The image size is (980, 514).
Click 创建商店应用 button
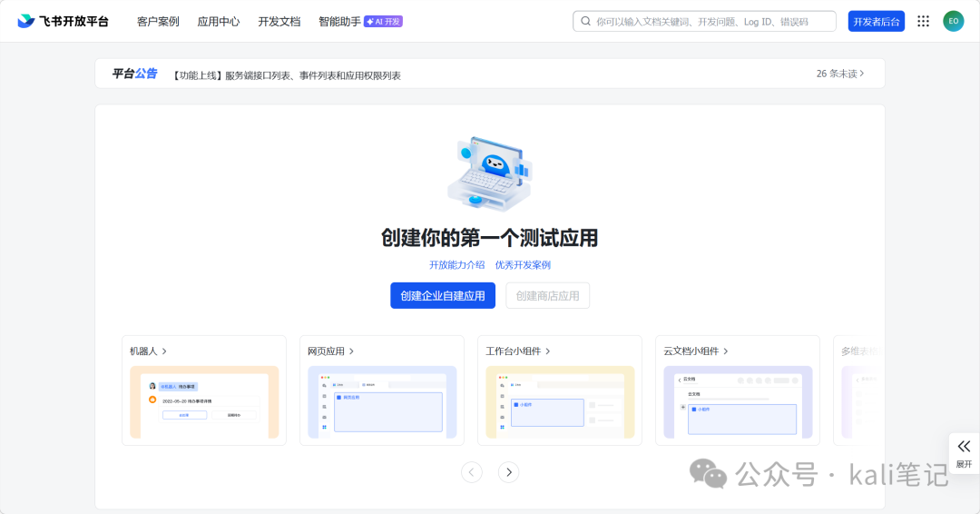[547, 296]
